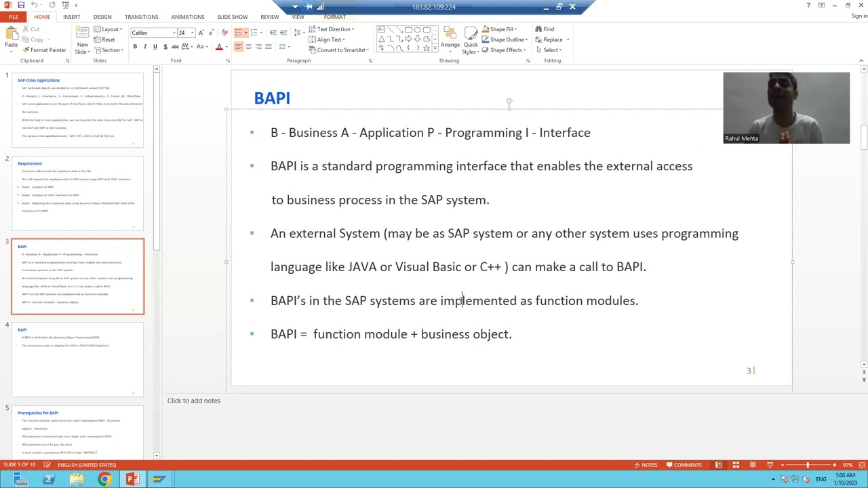
Task: Select Align Right paragraph alignment
Action: click(258, 47)
